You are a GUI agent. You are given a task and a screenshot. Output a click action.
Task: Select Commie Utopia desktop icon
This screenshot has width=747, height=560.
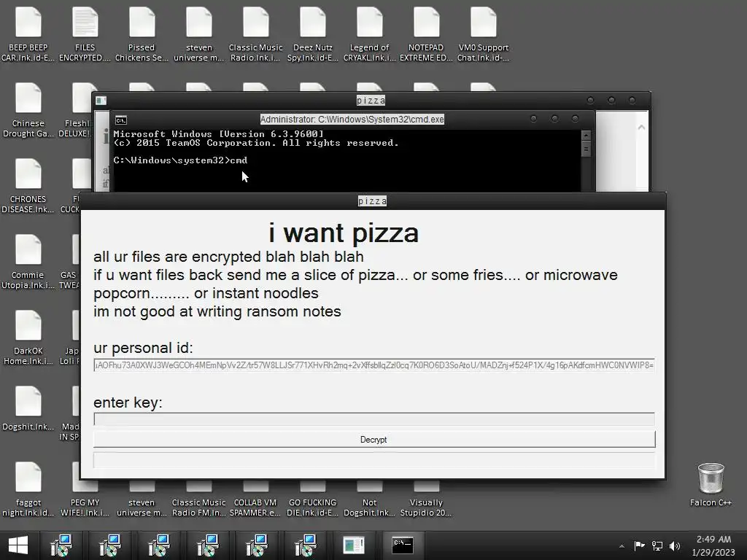[28, 262]
